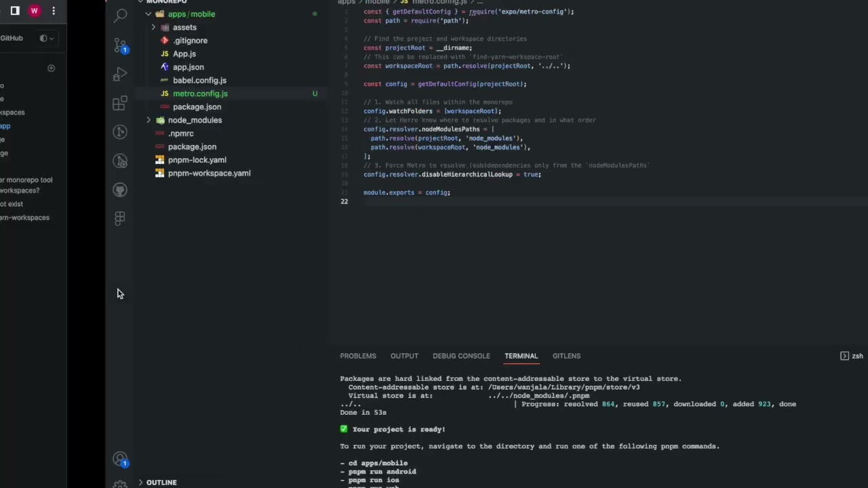Click the pnpm icon beside pnpm-lock.yaml

point(159,160)
